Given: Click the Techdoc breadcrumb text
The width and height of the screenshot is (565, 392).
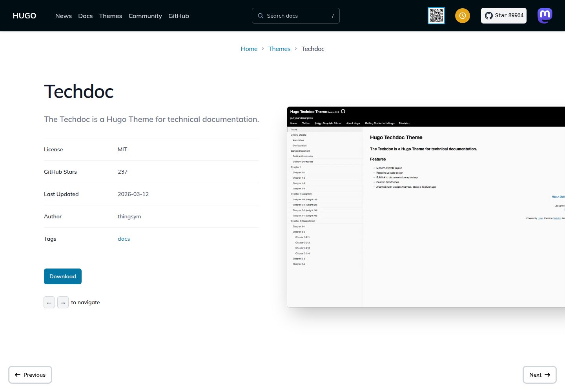Looking at the screenshot, I should click(313, 49).
